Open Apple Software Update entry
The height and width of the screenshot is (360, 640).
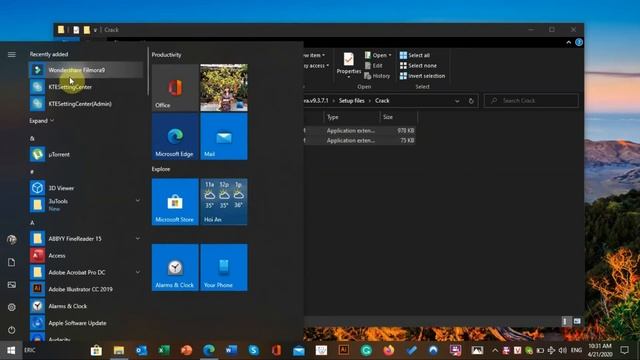(86, 323)
